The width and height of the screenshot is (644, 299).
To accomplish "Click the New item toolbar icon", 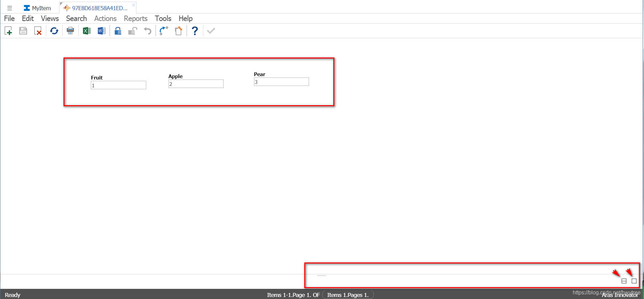I will point(8,31).
